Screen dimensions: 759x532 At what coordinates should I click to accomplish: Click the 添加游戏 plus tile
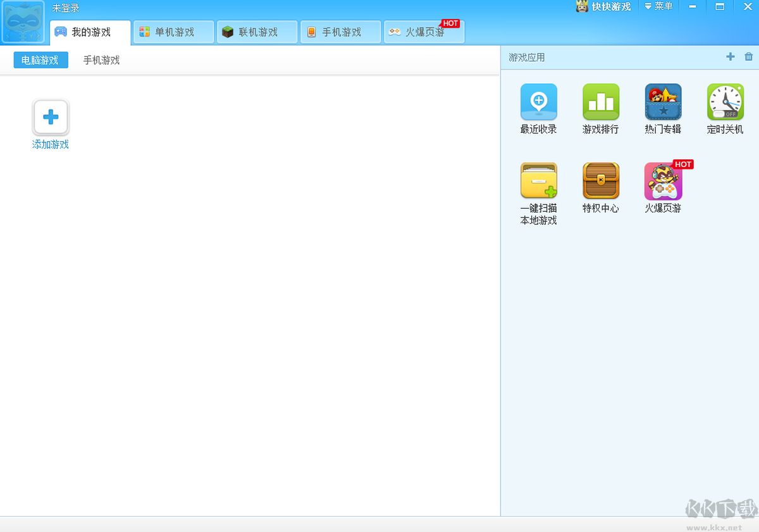51,118
